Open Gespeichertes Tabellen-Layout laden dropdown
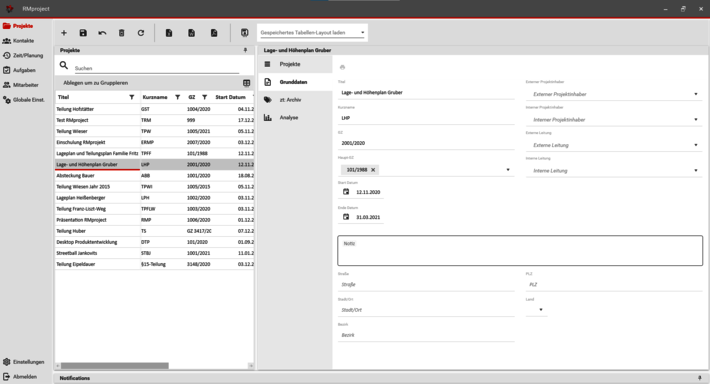This screenshot has height=384, width=710. pyautogui.click(x=312, y=33)
